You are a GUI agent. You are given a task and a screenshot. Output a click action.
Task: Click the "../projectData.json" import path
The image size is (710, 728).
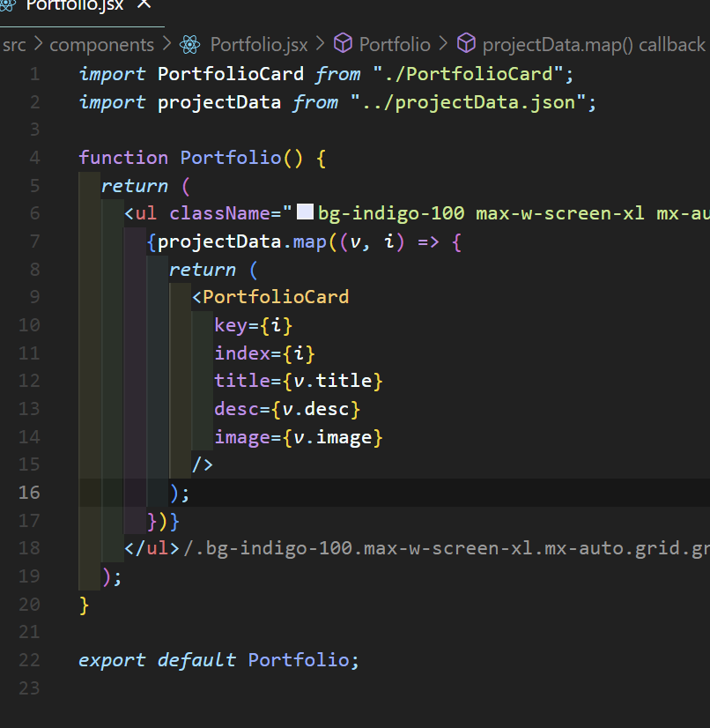coord(469,102)
